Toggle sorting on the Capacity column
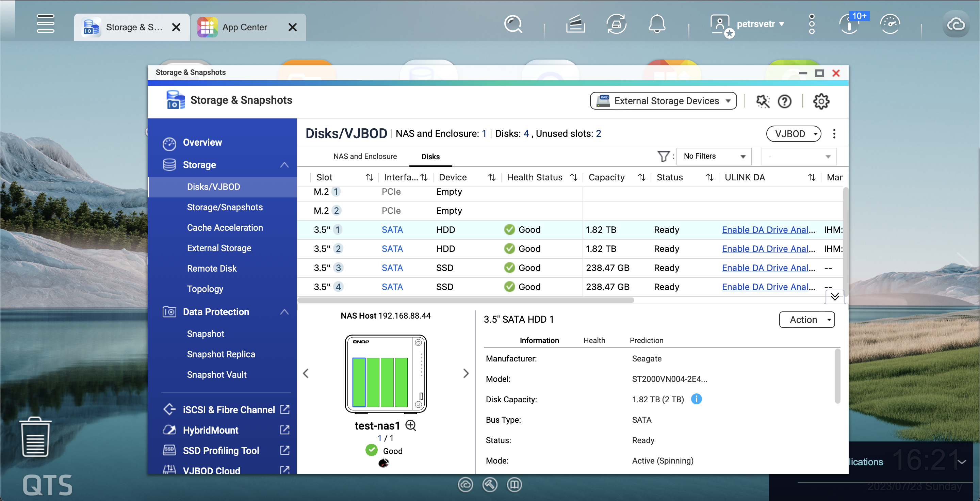The width and height of the screenshot is (980, 501). point(641,177)
